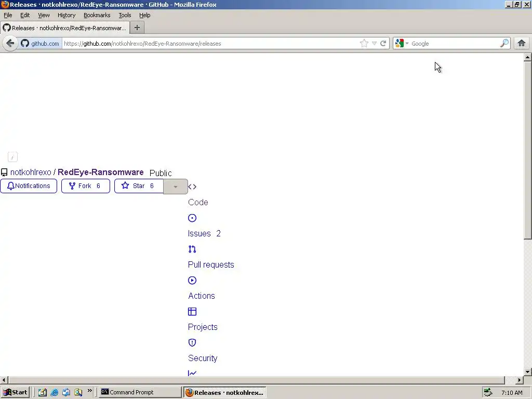
Task: Open the Code tab link
Action: pyautogui.click(x=198, y=202)
